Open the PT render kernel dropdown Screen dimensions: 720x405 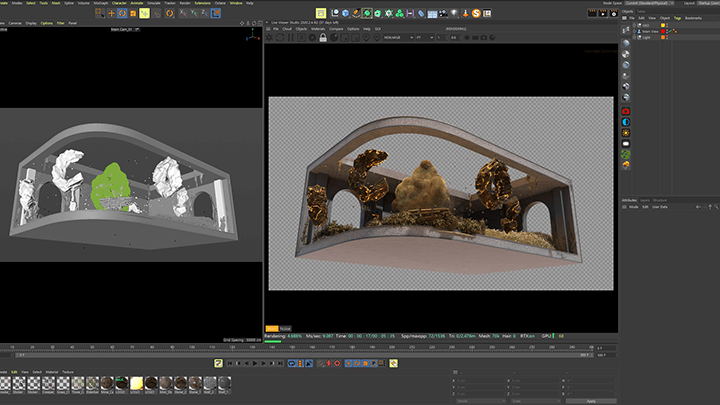click(425, 38)
